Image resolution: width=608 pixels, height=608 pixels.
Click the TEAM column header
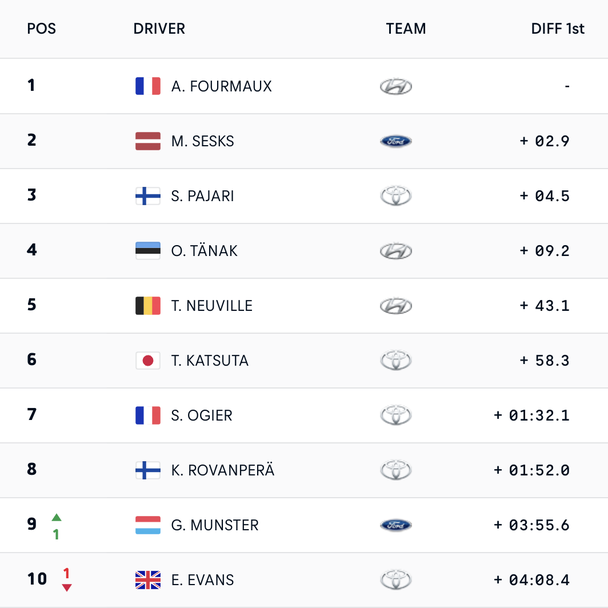coord(406,29)
